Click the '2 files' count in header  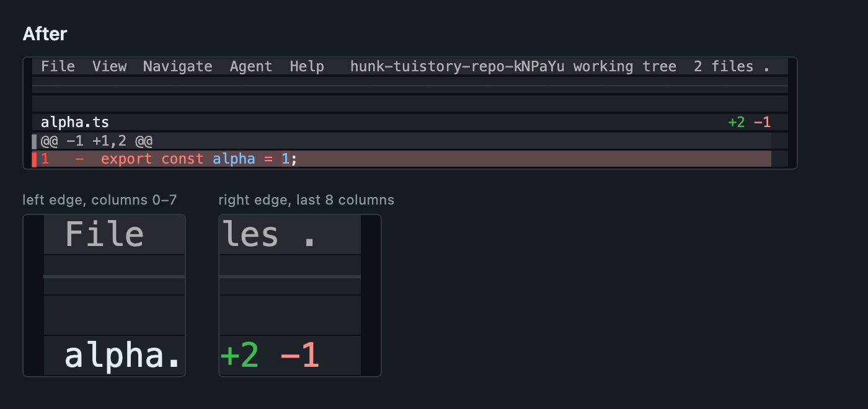click(x=724, y=66)
